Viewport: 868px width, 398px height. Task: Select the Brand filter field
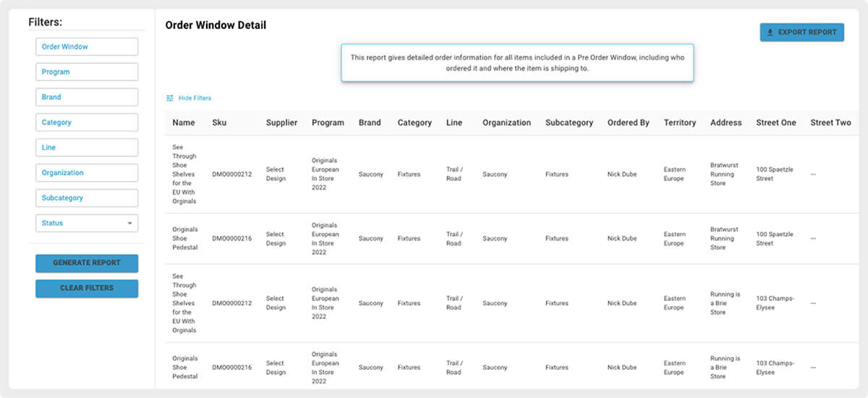[x=87, y=97]
